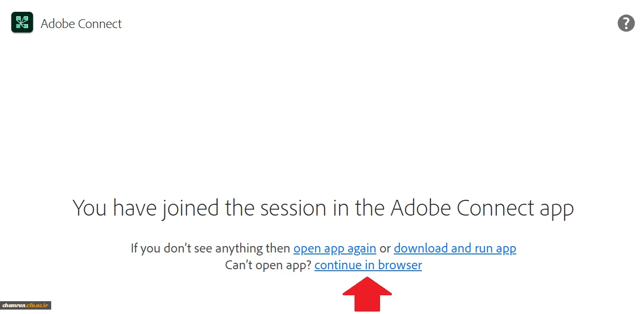Viewport: 644px width, 314px height.
Task: Click the "If you don't see anything then" text
Action: (211, 248)
